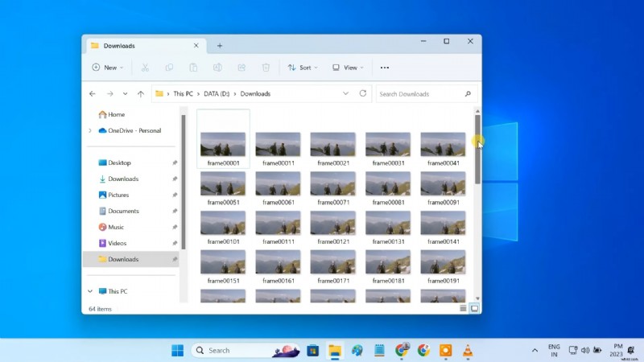Select DATA (D:) in address breadcrumb
Viewport: 644px width, 362px height.
click(217, 94)
